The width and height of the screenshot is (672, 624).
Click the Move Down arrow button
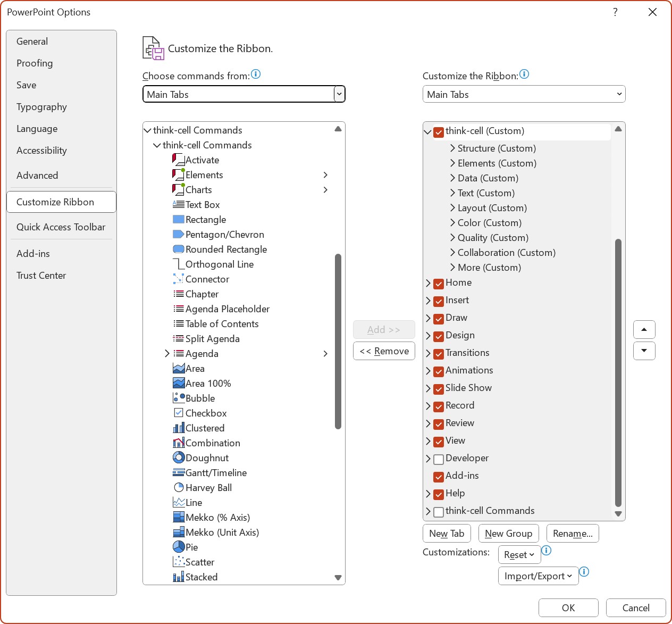[x=644, y=351]
